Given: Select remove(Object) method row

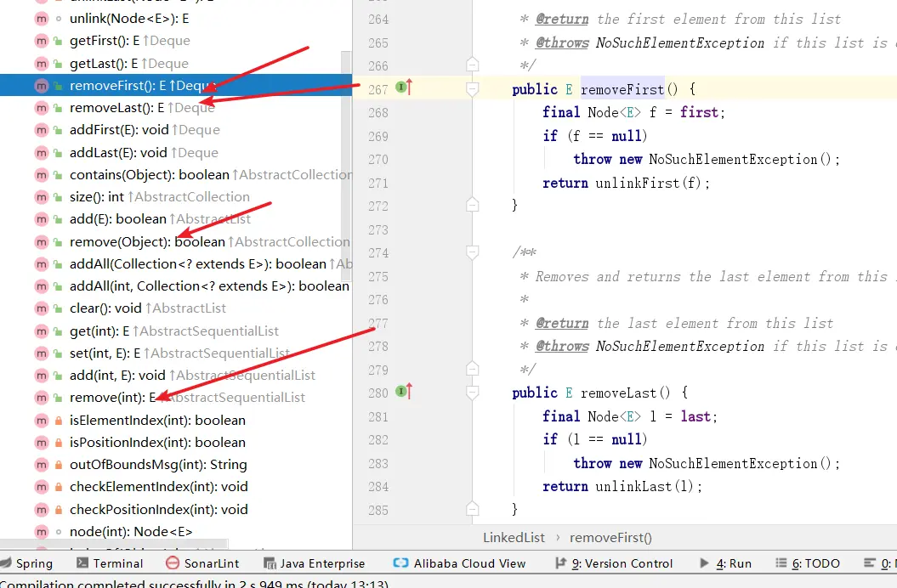Looking at the screenshot, I should click(176, 242).
